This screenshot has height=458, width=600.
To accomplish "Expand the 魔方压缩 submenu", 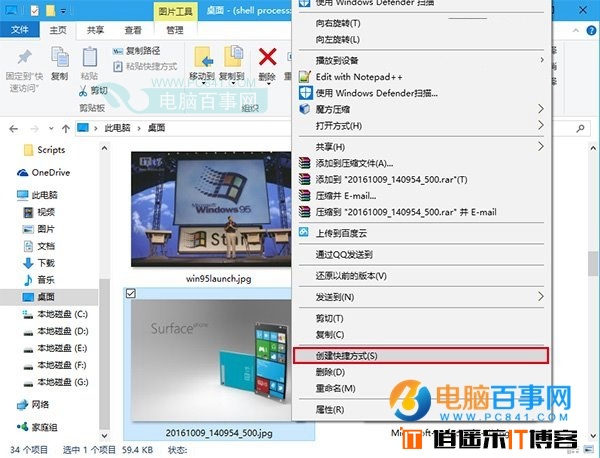I will pyautogui.click(x=421, y=109).
